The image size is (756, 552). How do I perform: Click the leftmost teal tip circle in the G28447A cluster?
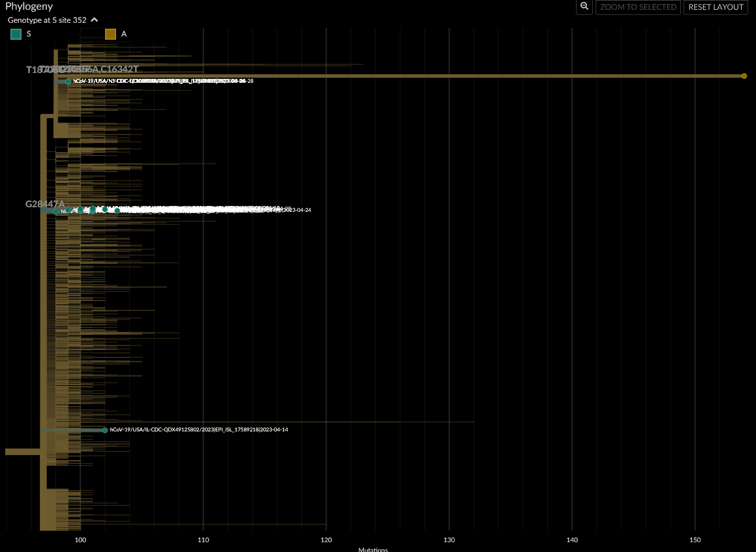pyautogui.click(x=55, y=211)
